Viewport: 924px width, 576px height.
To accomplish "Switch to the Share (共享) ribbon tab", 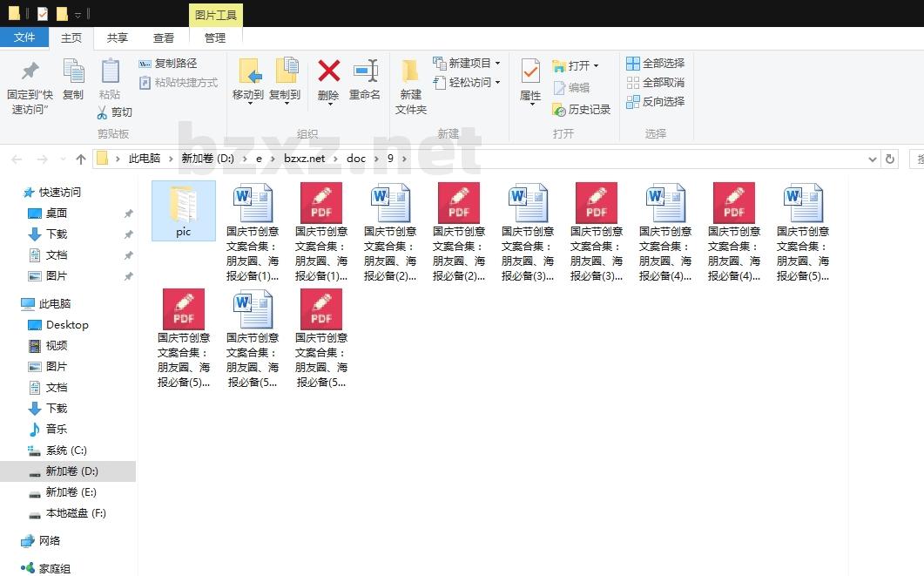I will tap(118, 37).
